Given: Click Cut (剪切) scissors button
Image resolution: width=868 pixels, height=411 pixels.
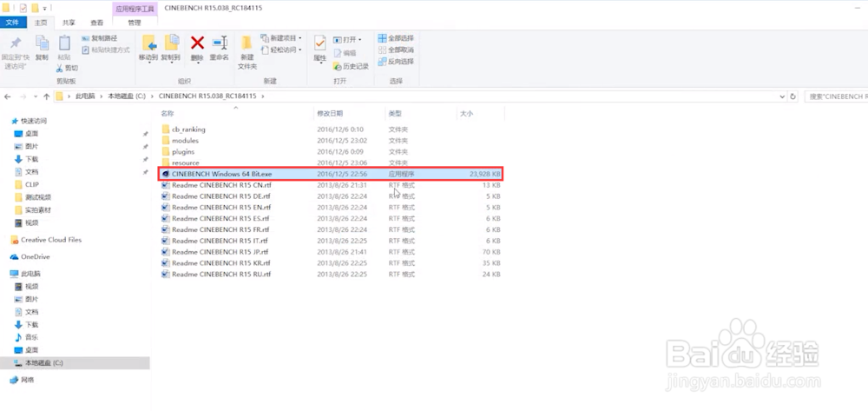Looking at the screenshot, I should click(x=67, y=68).
